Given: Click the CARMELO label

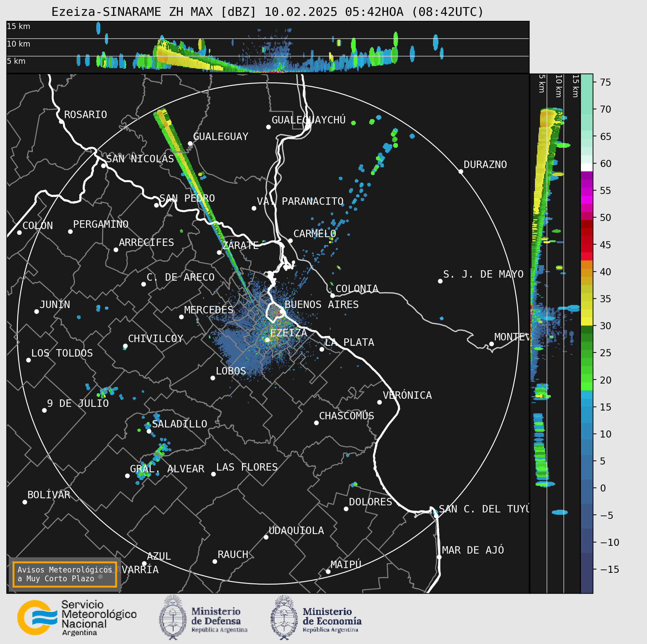Looking at the screenshot, I should pos(315,234).
